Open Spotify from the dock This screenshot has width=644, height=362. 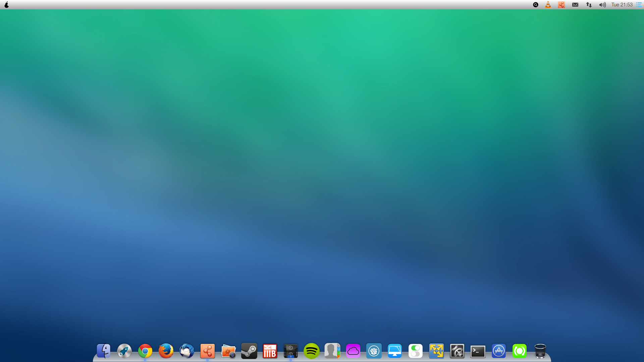[x=311, y=351]
